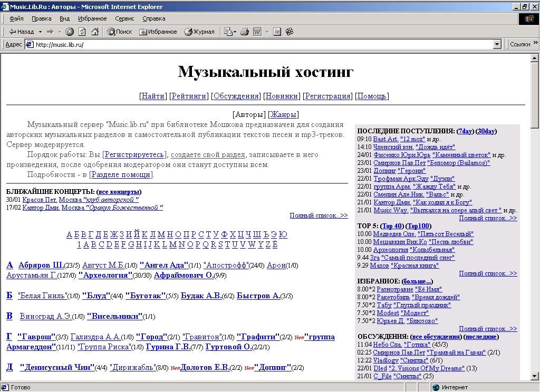Refresh the page with the toolbar icon

tap(82, 32)
